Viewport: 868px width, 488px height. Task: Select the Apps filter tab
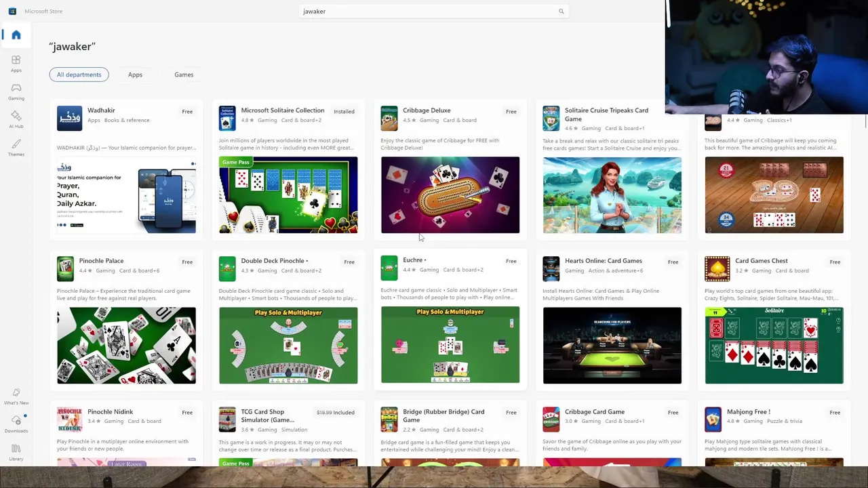coord(135,75)
